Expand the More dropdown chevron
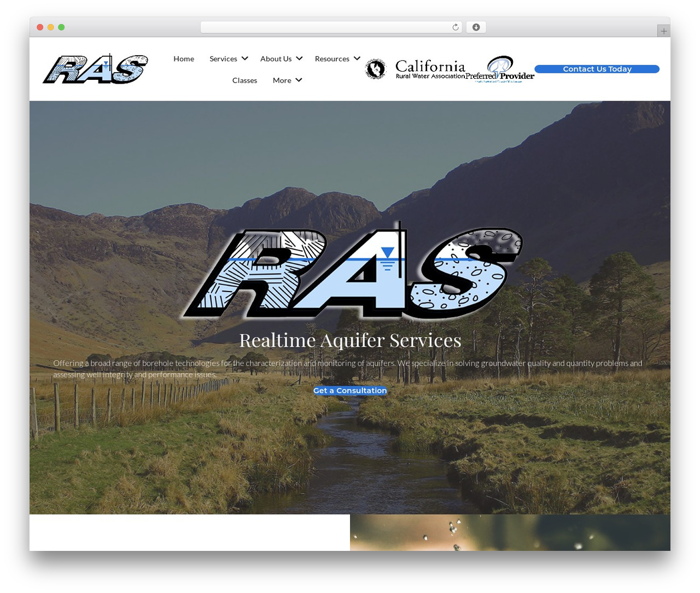This screenshot has width=700, height=593. click(x=299, y=80)
